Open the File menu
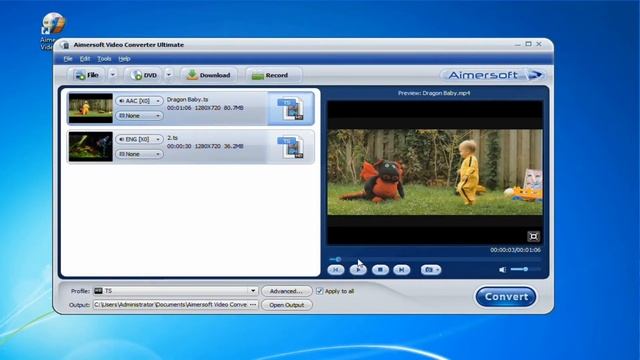Viewport: 640px width, 360px height. 68,59
